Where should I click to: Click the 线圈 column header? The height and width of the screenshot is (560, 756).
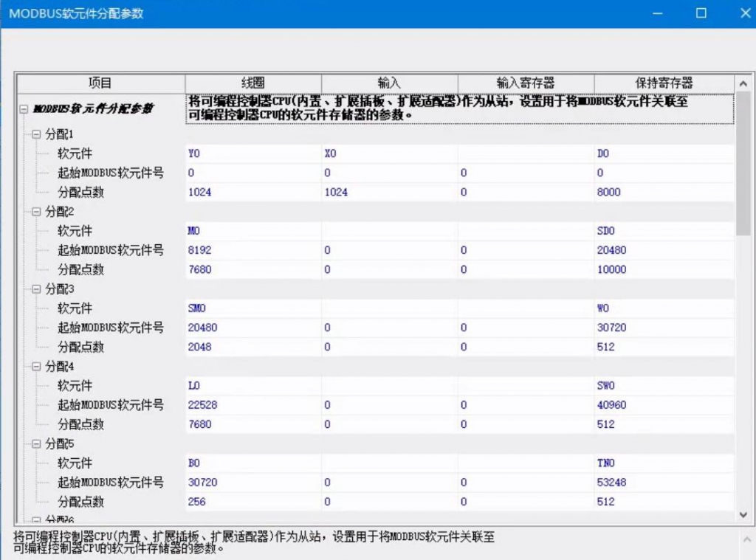tap(253, 83)
